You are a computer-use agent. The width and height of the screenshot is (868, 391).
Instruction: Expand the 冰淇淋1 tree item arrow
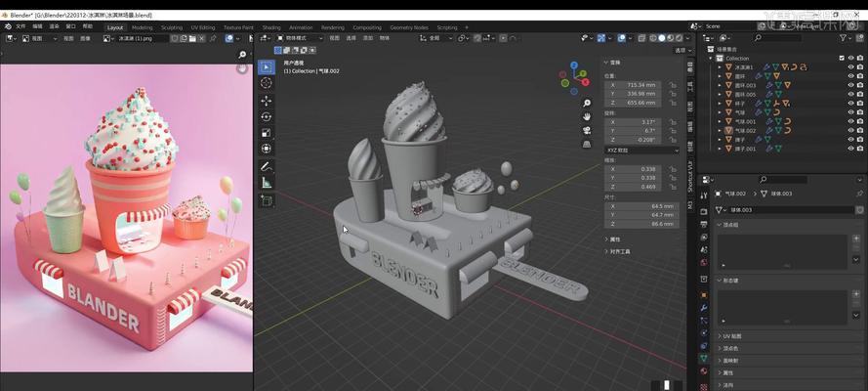tap(720, 67)
